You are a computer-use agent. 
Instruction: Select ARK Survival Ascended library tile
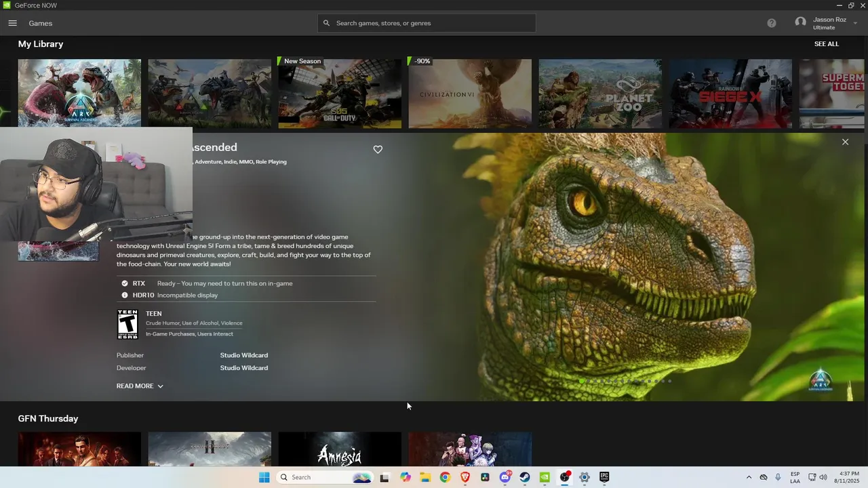(x=79, y=93)
